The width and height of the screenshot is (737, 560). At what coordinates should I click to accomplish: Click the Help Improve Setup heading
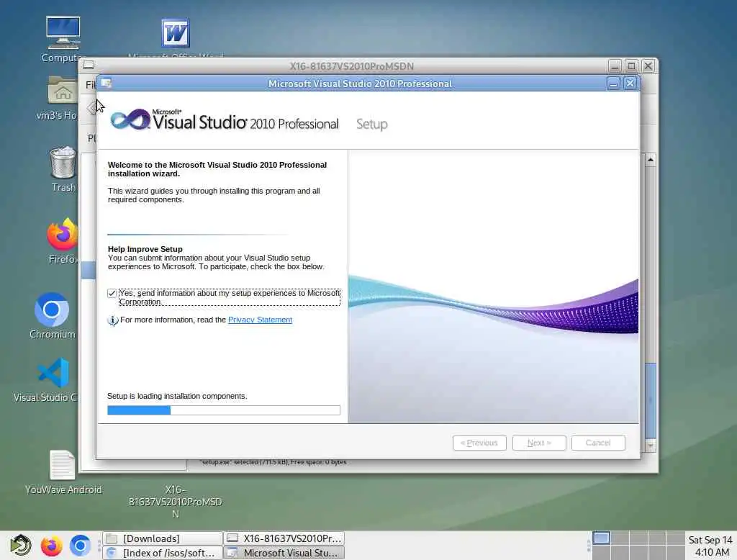click(145, 249)
